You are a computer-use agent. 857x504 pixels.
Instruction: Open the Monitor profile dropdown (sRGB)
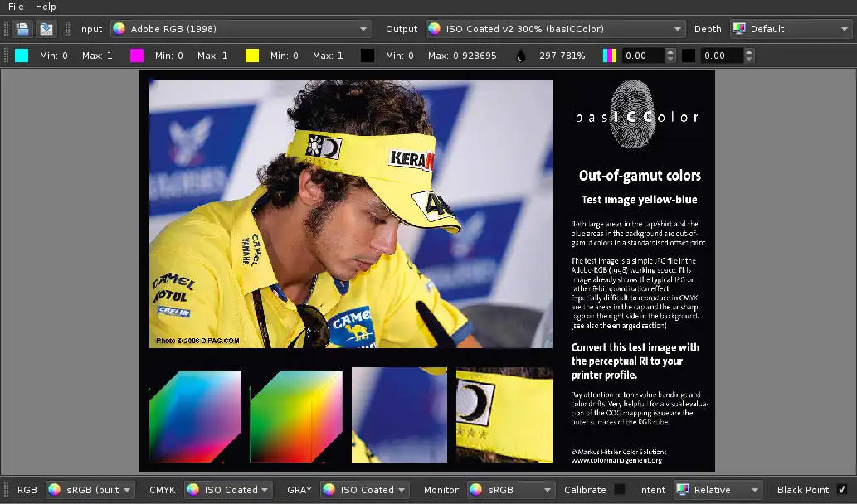511,490
